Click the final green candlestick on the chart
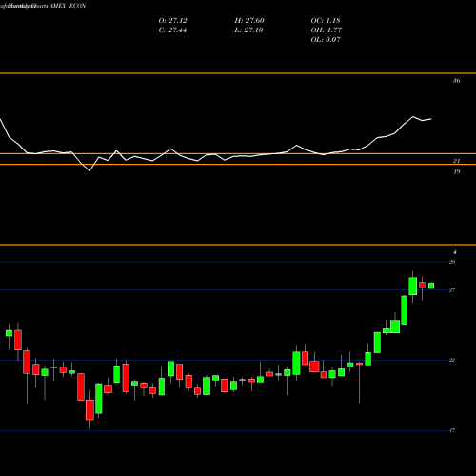476x476 pixels. coord(431,286)
